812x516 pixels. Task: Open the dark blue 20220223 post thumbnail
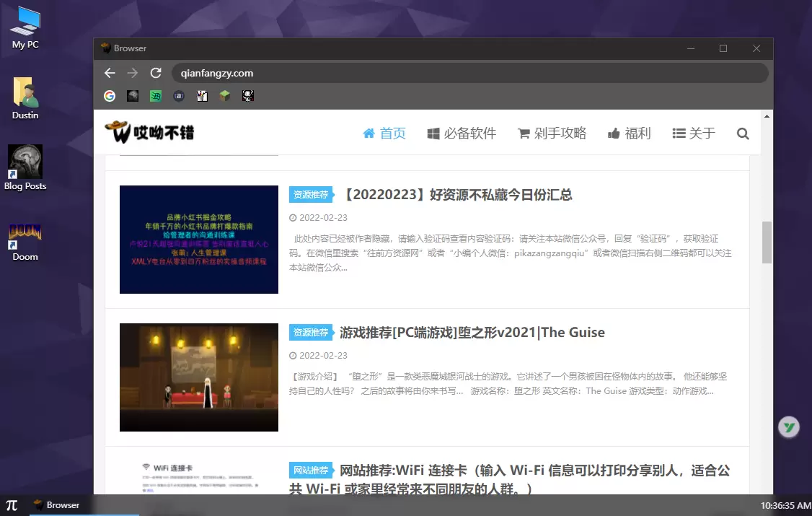(199, 240)
